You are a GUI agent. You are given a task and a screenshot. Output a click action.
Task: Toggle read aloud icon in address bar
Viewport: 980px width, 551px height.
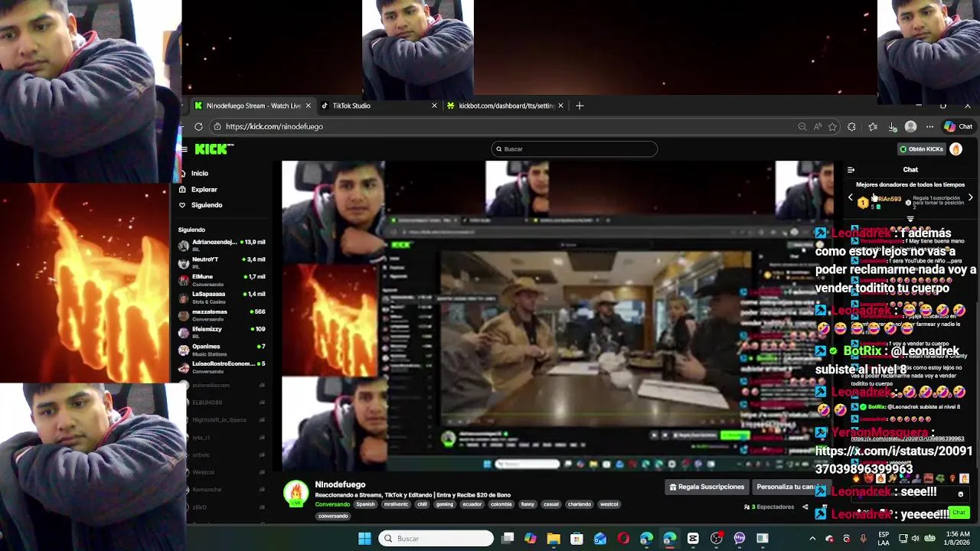(x=818, y=126)
